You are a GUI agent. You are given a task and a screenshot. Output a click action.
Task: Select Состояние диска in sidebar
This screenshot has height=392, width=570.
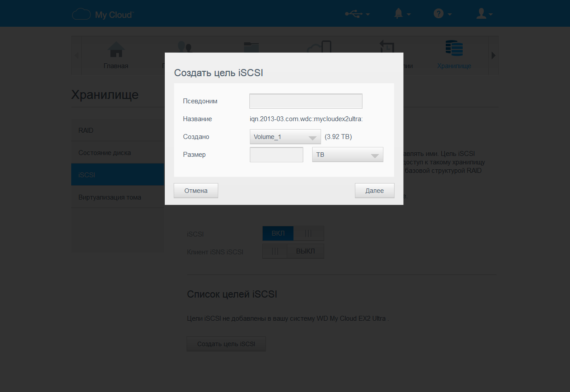[118, 152]
